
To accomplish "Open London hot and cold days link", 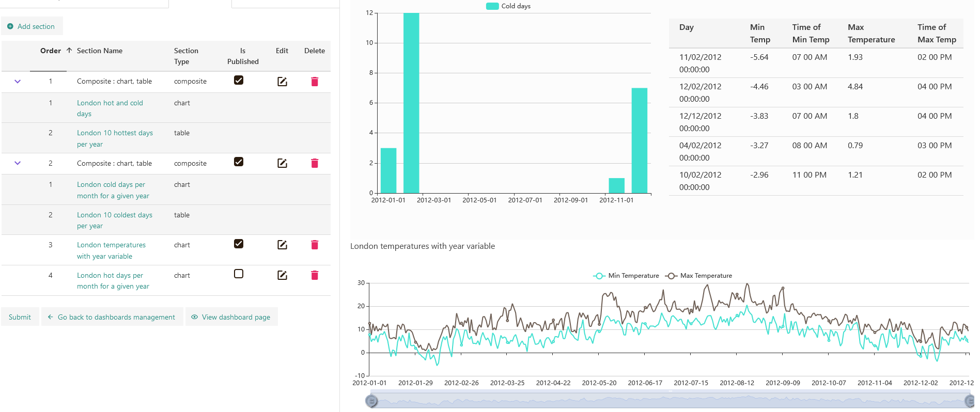I will tap(110, 108).
